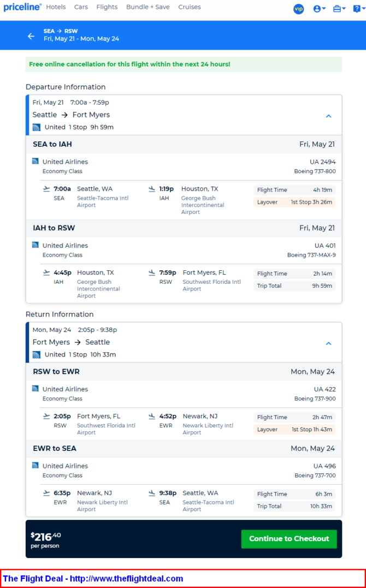Open the Flights menu item
The height and width of the screenshot is (588, 366).
pos(107,7)
